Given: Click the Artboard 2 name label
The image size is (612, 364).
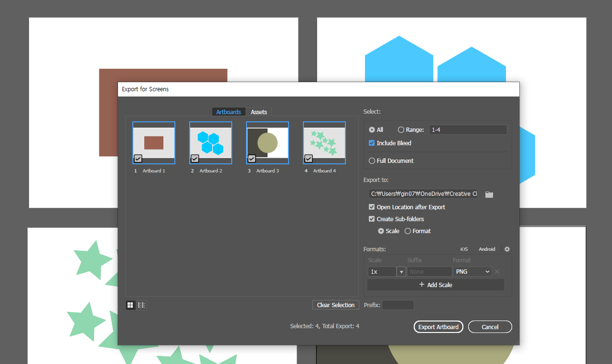Looking at the screenshot, I should pyautogui.click(x=211, y=171).
